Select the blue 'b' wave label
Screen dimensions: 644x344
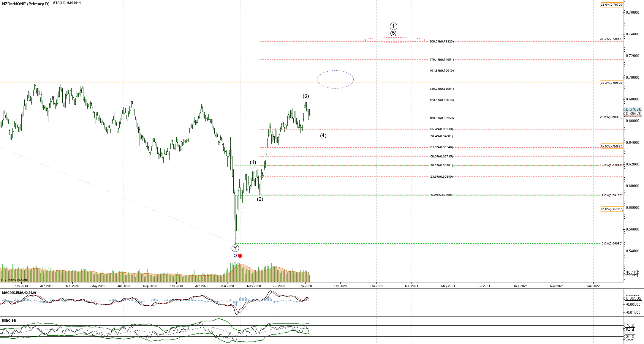pos(235,255)
